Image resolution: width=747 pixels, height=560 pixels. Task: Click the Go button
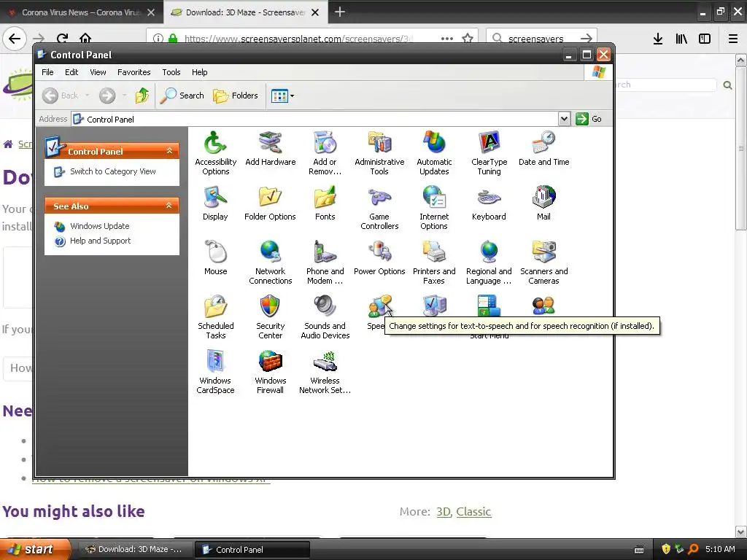pyautogui.click(x=589, y=119)
